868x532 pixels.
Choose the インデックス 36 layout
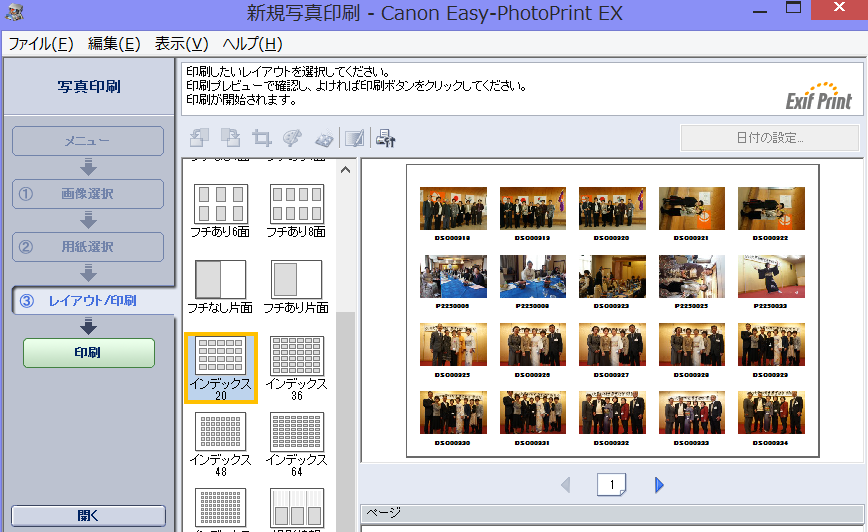click(296, 366)
